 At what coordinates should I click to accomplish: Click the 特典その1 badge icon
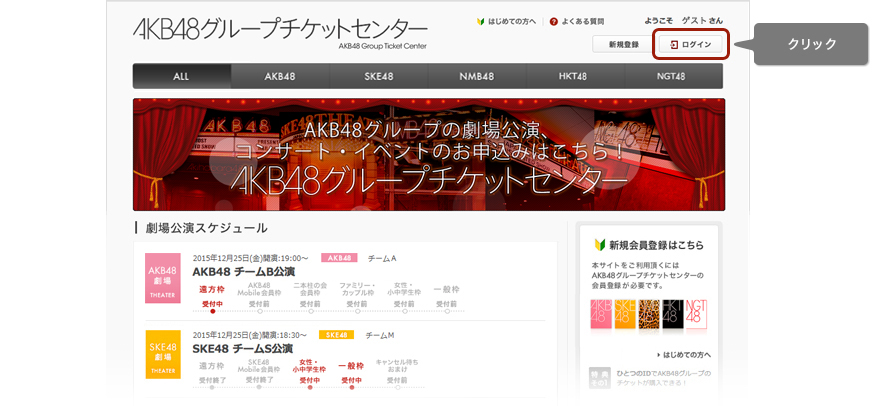[x=599, y=378]
